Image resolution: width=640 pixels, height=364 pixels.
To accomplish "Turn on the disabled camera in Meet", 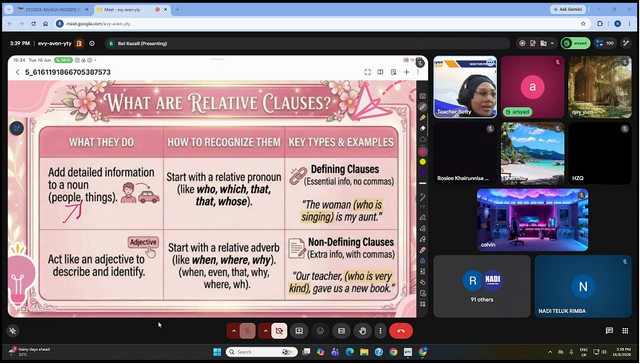I will click(279, 331).
